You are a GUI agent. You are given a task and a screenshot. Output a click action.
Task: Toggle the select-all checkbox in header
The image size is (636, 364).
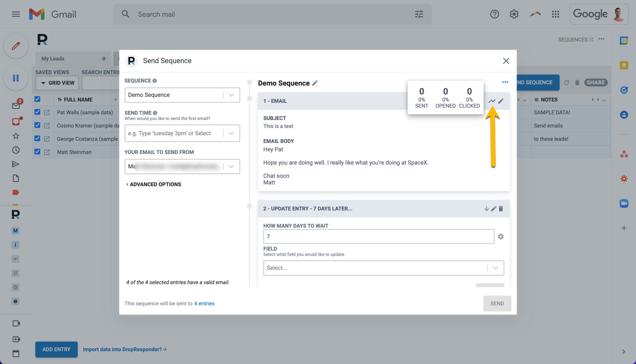37,99
